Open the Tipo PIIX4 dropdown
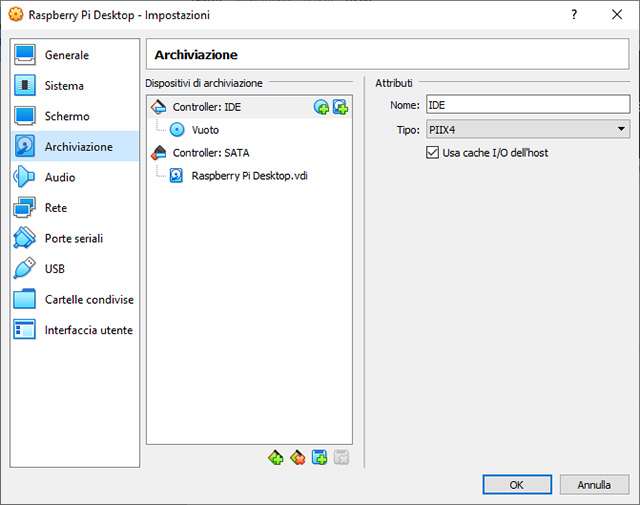 pos(527,129)
